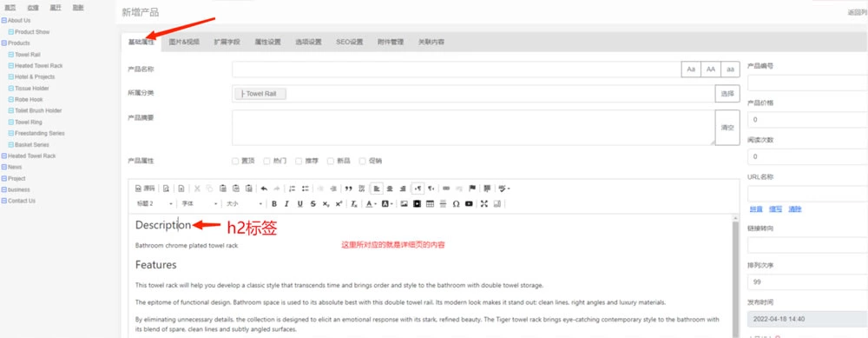This screenshot has width=868, height=338.
Task: Open the text color picker
Action: click(372, 204)
